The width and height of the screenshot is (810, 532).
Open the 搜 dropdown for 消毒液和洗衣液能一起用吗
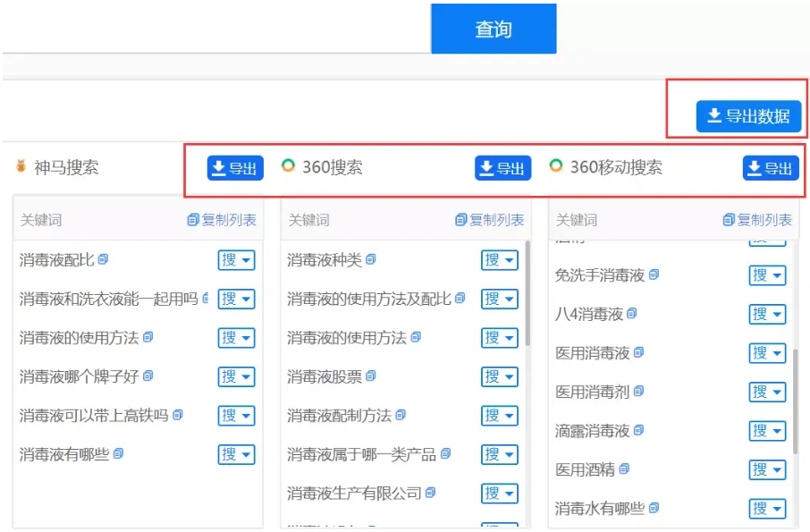tap(237, 299)
